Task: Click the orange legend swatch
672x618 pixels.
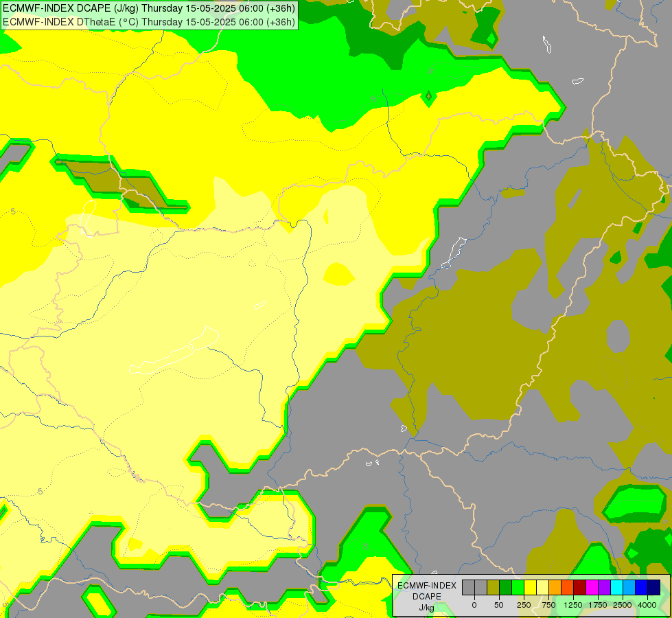Action: click(x=555, y=587)
